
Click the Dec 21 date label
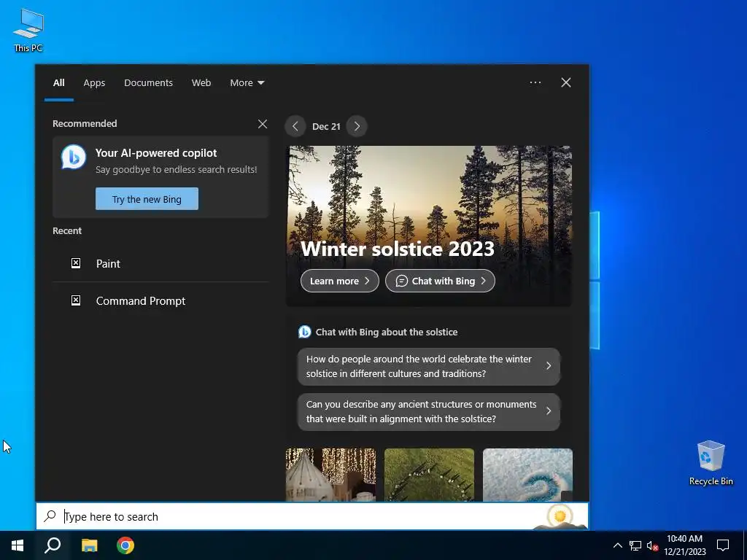click(x=326, y=127)
